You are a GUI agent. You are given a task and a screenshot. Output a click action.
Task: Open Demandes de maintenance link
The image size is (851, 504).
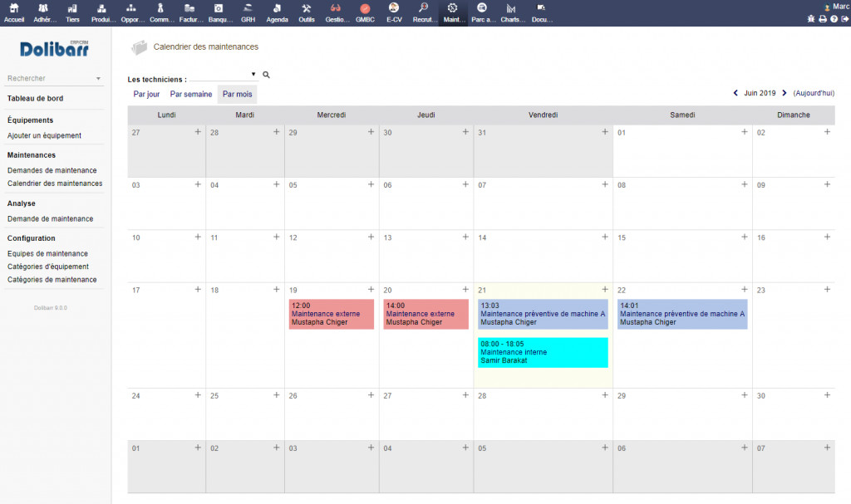pos(52,170)
